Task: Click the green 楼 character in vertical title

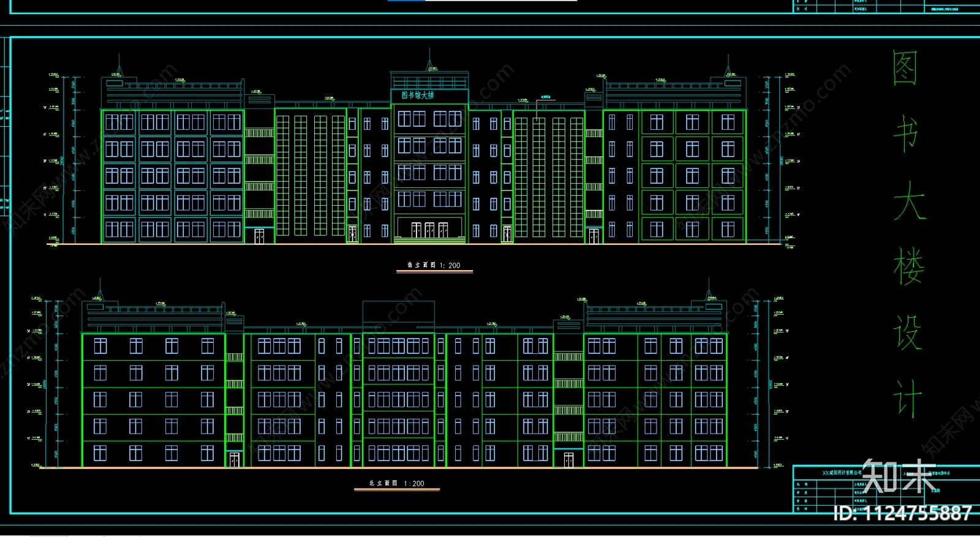Action: point(908,266)
